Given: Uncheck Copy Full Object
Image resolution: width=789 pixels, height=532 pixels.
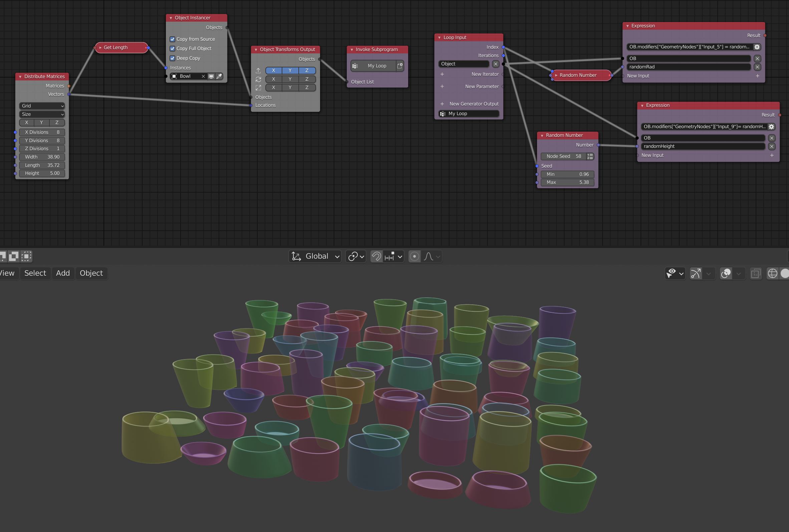Looking at the screenshot, I should 172,49.
